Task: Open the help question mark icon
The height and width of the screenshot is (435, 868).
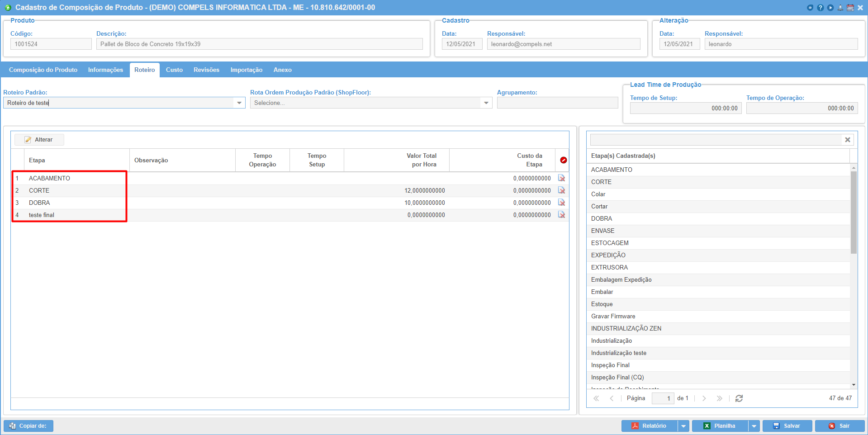Action: coord(820,8)
